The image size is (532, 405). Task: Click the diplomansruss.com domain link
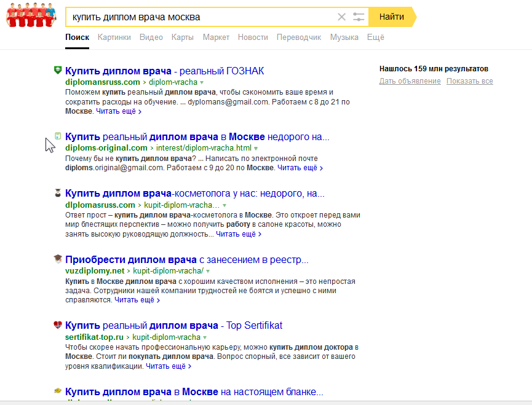(x=103, y=82)
